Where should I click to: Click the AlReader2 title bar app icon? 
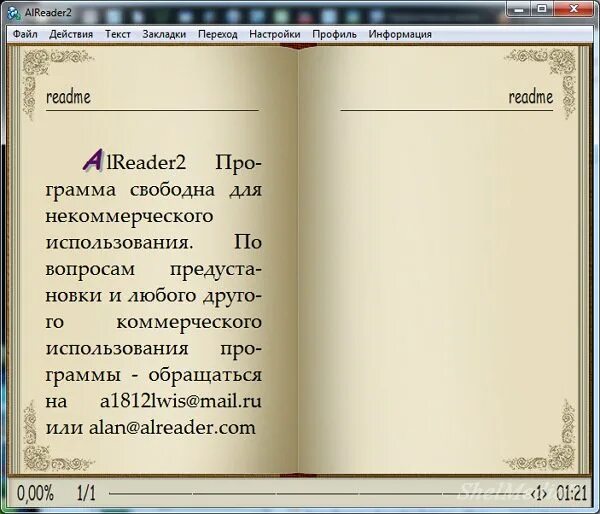pos(14,13)
